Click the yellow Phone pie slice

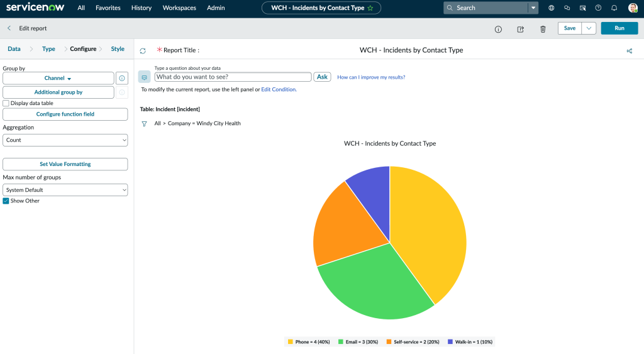[431, 230]
